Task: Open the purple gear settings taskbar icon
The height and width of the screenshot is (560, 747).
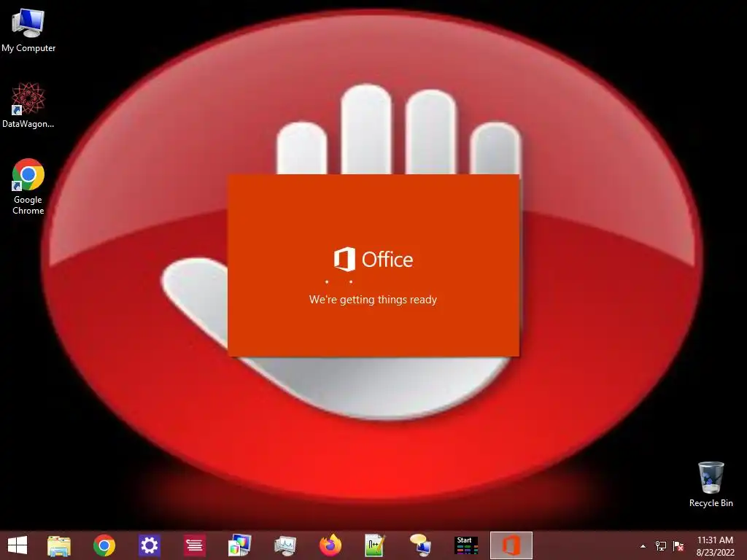Action: [x=149, y=545]
